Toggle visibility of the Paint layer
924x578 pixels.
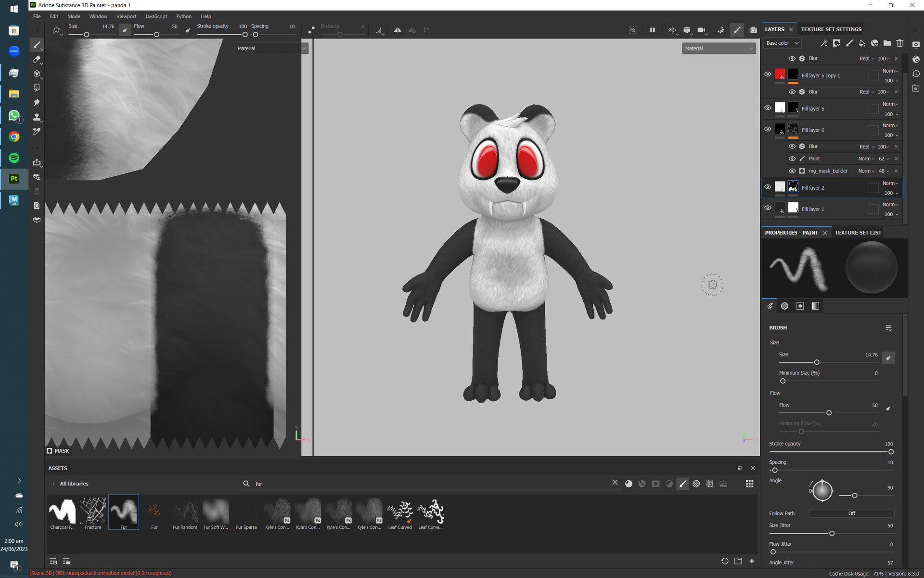[x=792, y=158]
